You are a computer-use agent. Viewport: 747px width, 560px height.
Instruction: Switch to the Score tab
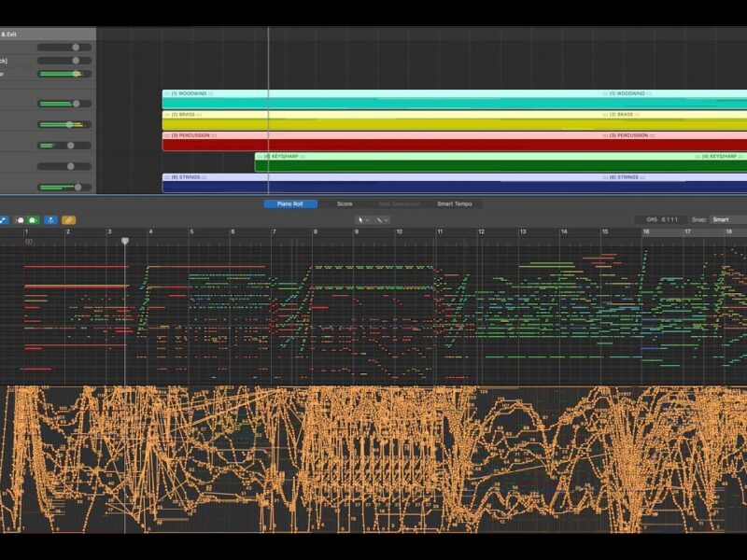[345, 203]
